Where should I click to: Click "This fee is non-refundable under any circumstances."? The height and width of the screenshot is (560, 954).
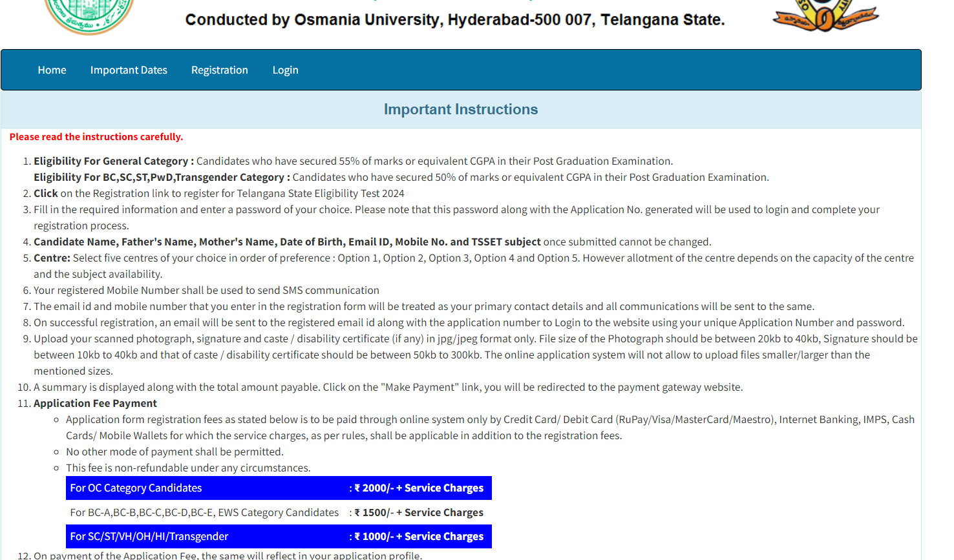[x=188, y=468]
